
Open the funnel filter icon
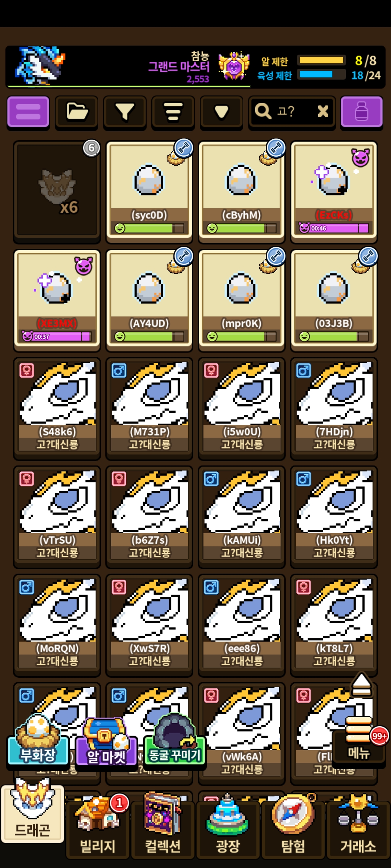(x=125, y=111)
